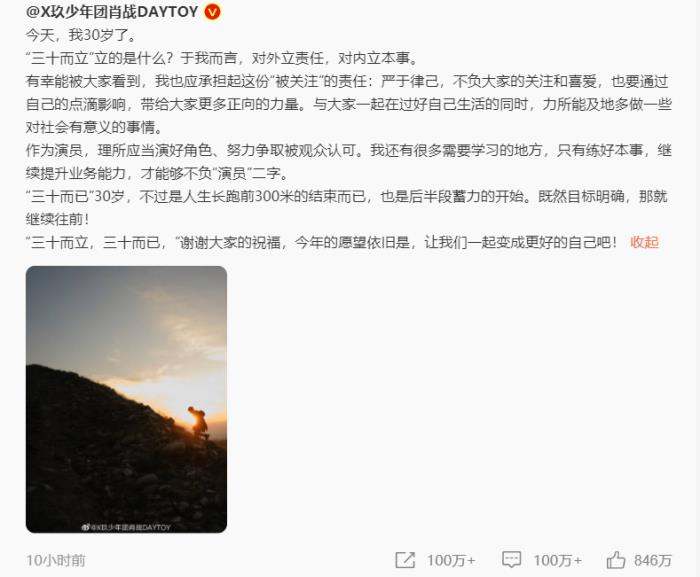
Task: Click the 100万+ count beside comment icon
Action: pos(558,560)
